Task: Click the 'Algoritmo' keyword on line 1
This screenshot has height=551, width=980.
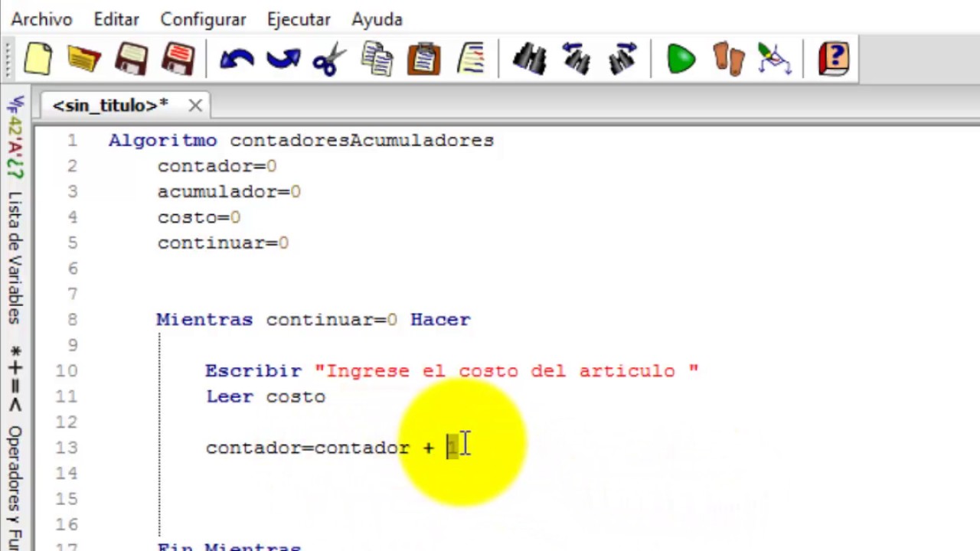Action: [x=162, y=141]
